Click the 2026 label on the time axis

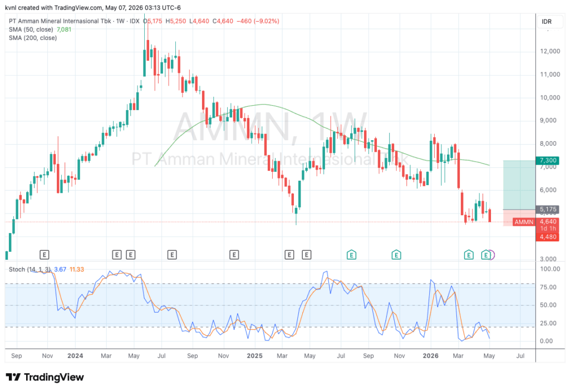point(430,356)
